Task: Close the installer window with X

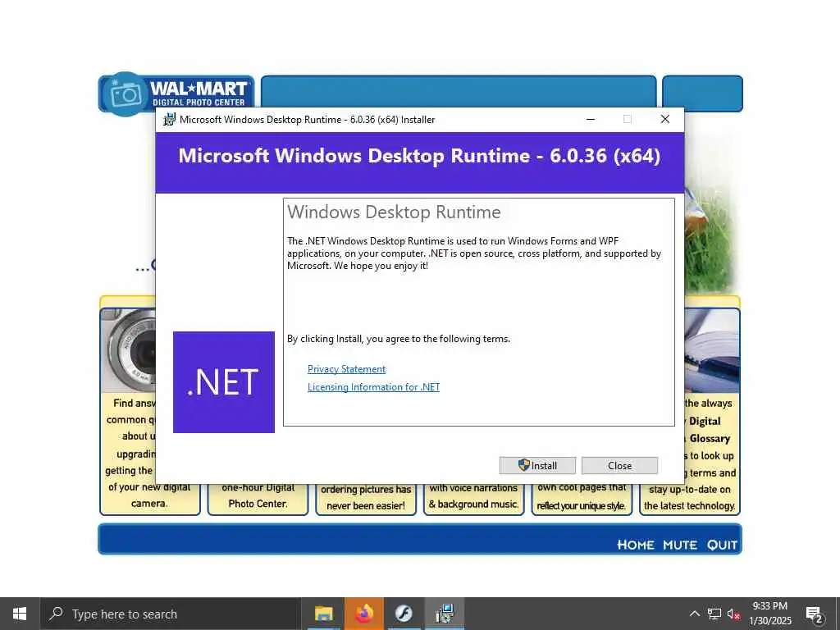Action: pos(664,119)
